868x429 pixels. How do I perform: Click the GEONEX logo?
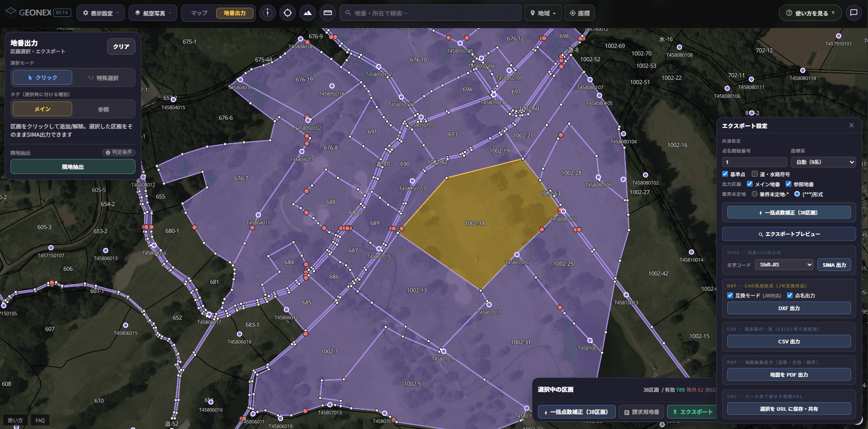(37, 13)
